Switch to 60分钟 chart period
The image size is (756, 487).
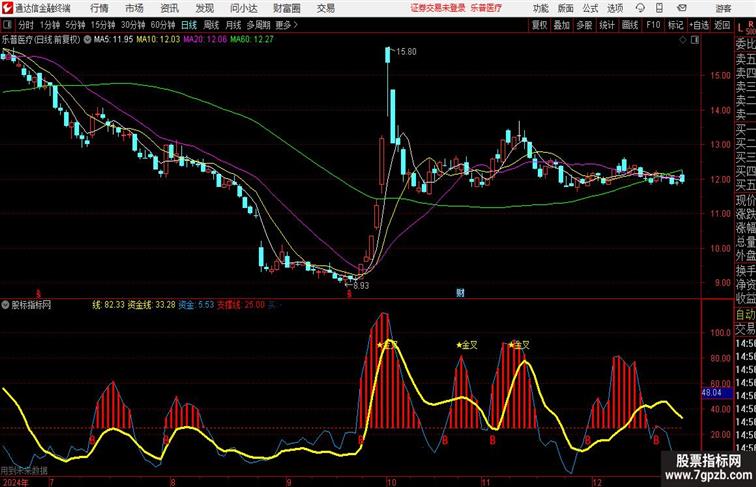point(163,25)
